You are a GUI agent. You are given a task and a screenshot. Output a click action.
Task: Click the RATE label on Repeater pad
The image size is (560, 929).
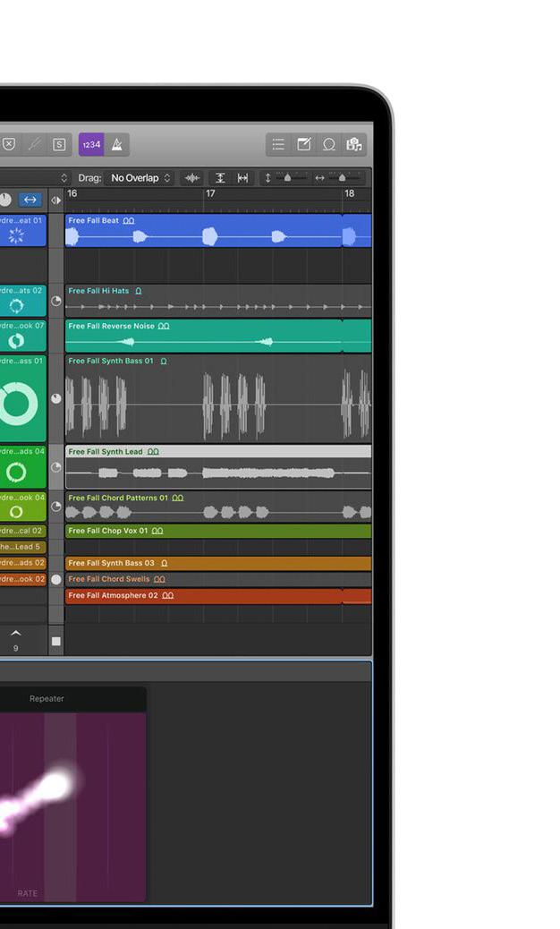tap(27, 893)
